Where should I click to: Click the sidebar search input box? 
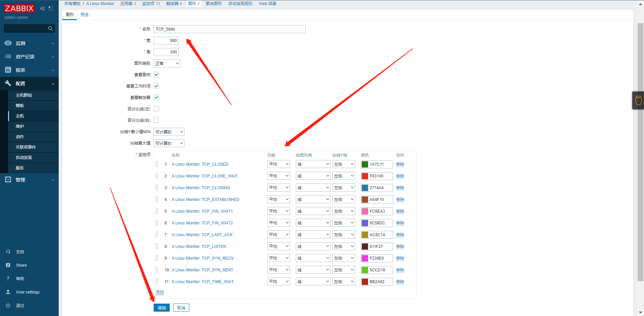[26, 29]
